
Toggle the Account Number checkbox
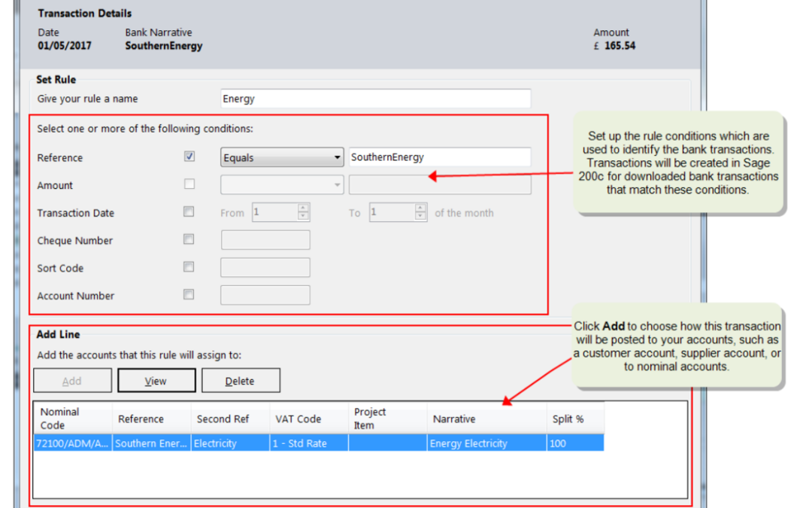[x=189, y=295]
